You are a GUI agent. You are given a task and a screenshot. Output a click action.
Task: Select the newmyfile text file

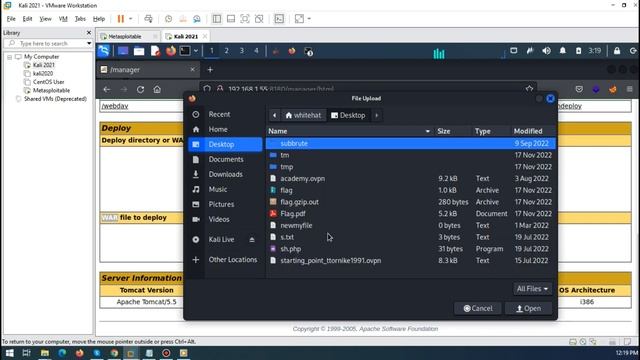point(411,225)
